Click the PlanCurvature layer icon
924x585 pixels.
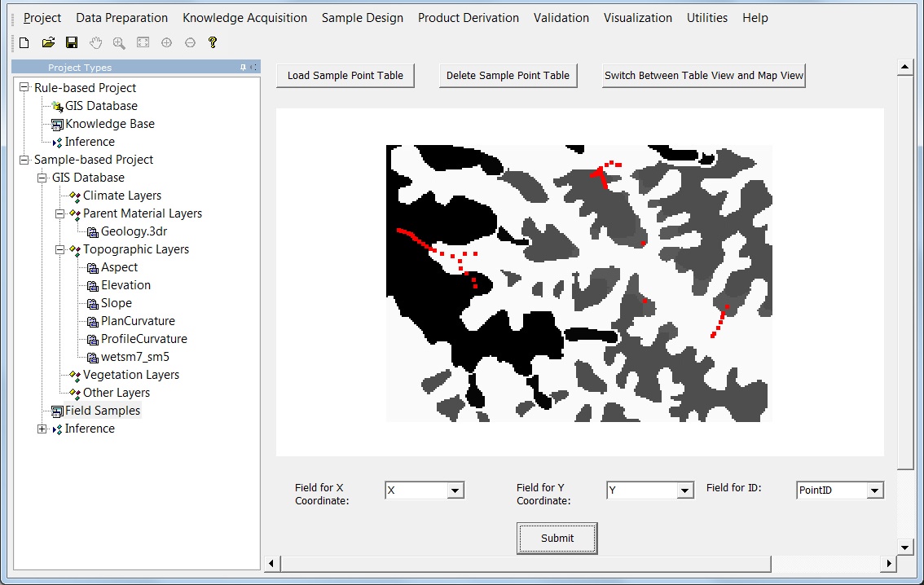[93, 322]
